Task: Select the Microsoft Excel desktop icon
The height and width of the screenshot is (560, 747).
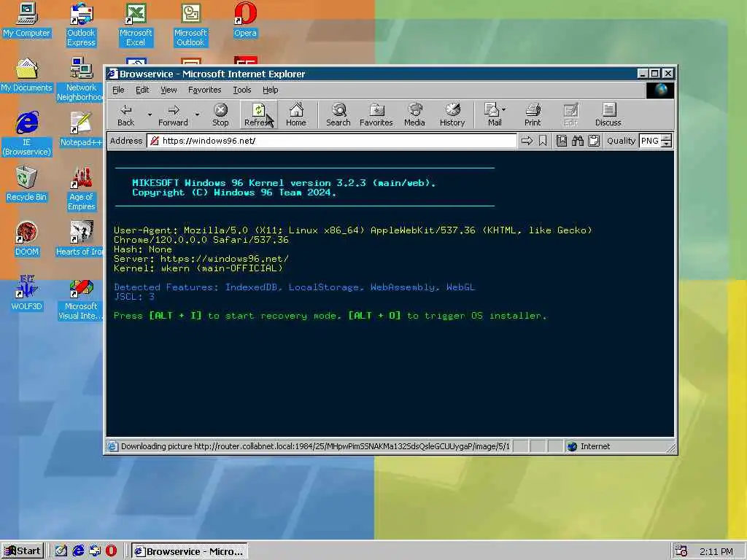Action: [x=135, y=25]
